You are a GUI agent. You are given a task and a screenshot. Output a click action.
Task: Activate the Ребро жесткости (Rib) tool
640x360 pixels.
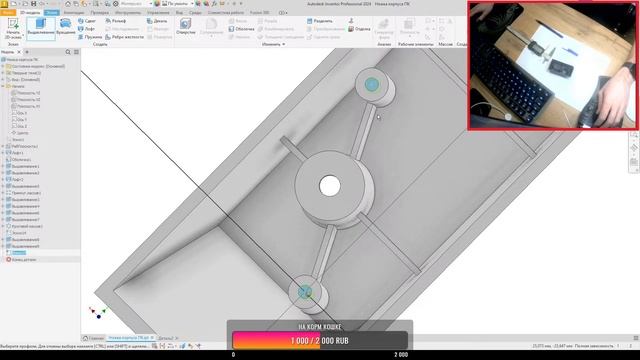coord(124,37)
